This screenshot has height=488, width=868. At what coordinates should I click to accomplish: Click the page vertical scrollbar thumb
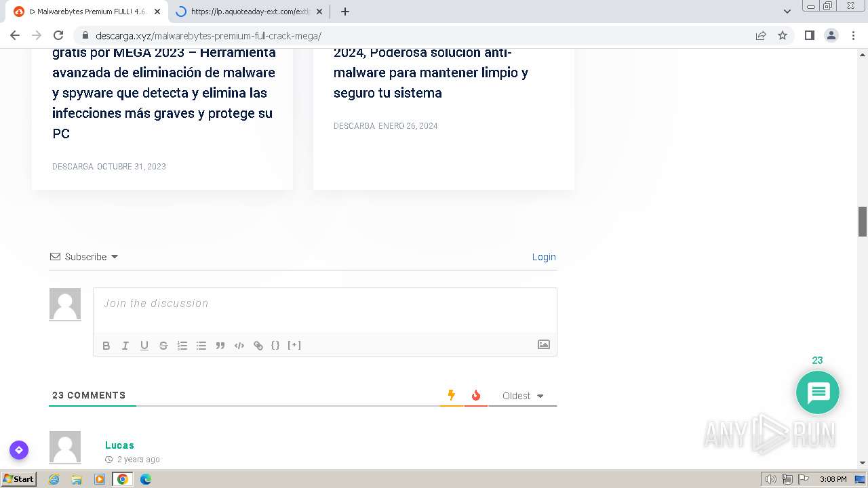[x=863, y=222]
